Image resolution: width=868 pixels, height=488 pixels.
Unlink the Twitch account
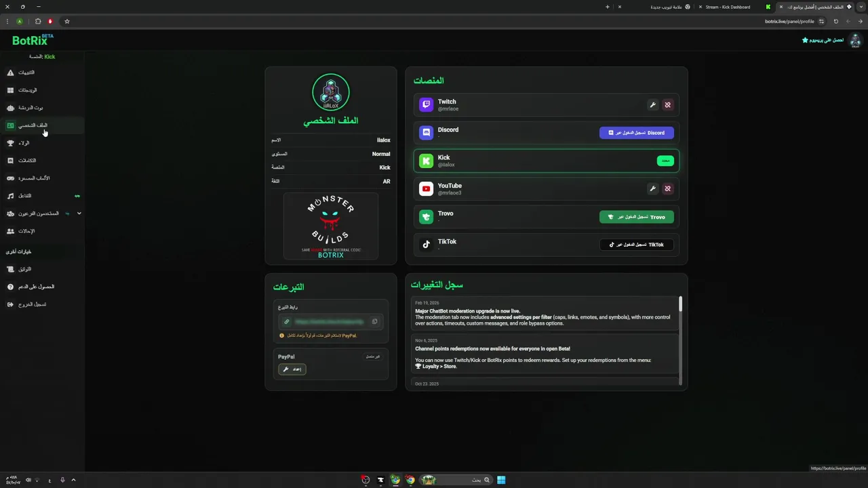pyautogui.click(x=667, y=105)
